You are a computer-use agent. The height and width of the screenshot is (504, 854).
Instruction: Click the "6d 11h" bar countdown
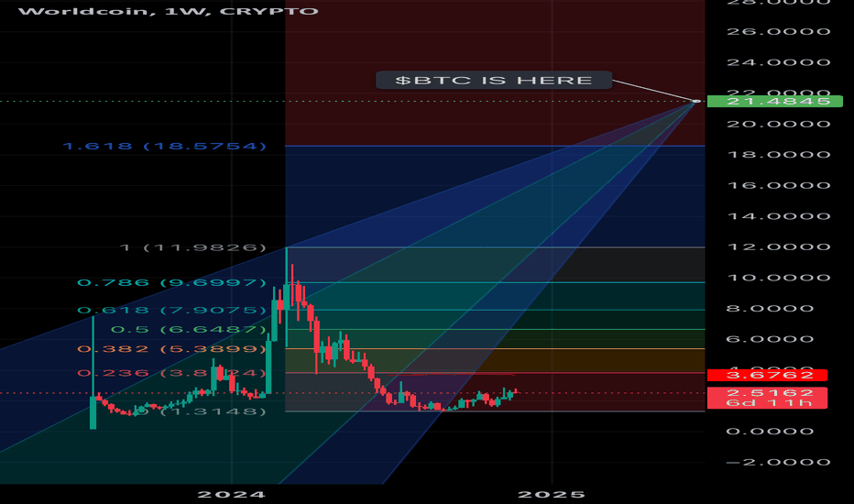click(767, 403)
